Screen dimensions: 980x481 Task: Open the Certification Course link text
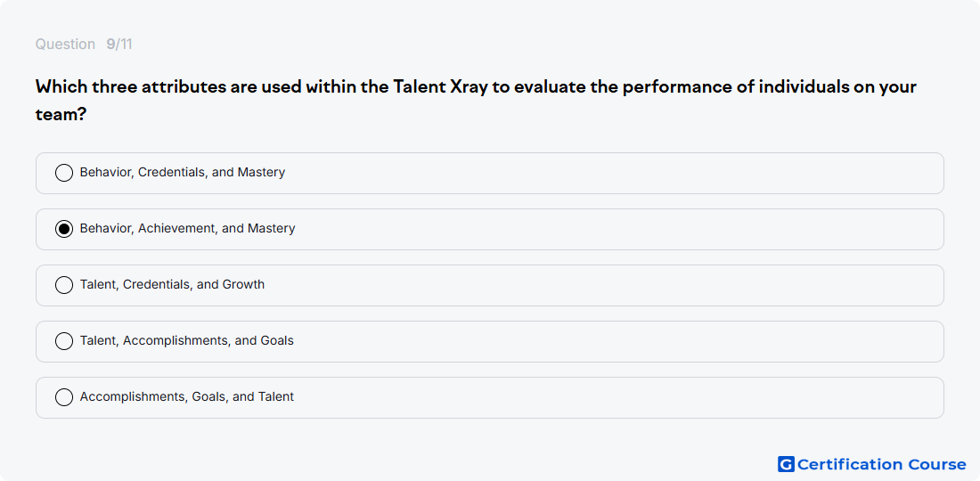pos(882,464)
